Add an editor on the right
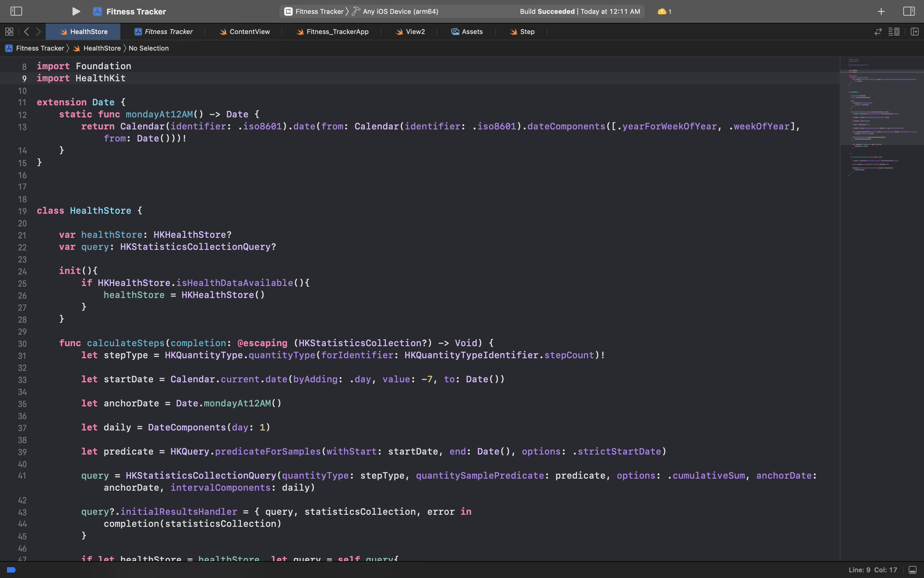This screenshot has width=924, height=578. [x=914, y=32]
